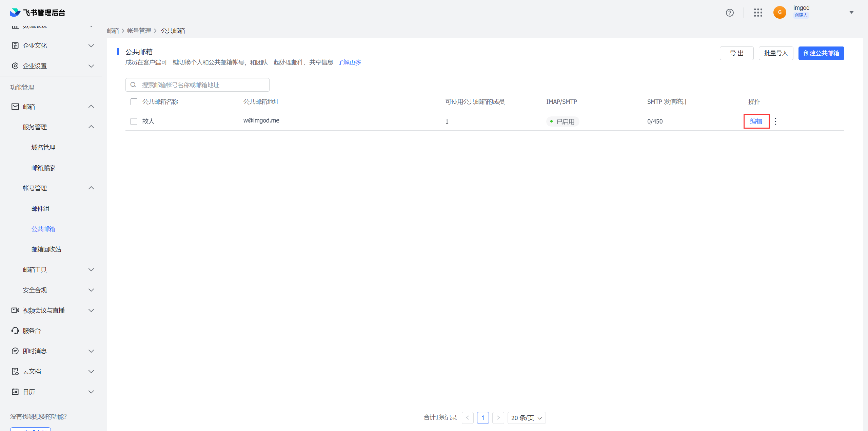The image size is (868, 431).
Task: Click the mailbox envelope icon in sidebar
Action: pos(15,107)
